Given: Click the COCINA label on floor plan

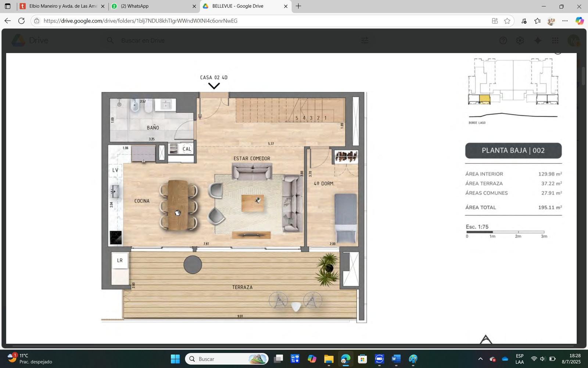Looking at the screenshot, I should [x=142, y=201].
